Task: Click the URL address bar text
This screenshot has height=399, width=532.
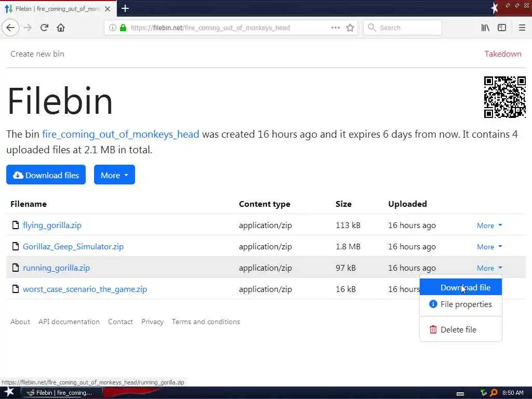Action: point(210,28)
